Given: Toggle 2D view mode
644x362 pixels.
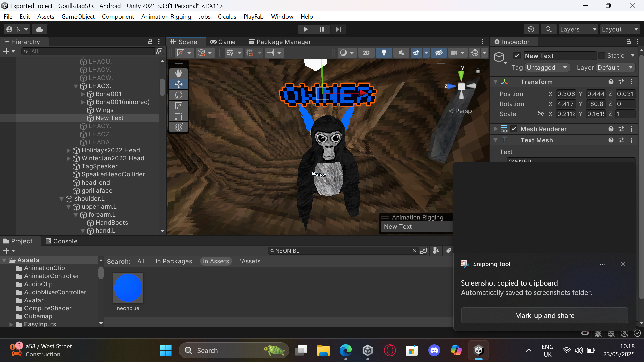Looking at the screenshot, I should point(366,53).
